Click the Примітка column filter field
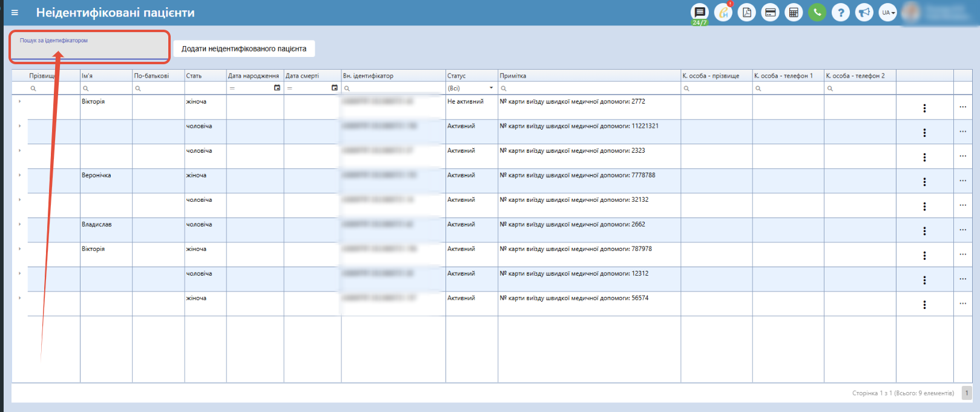Viewport: 980px width, 412px height. tap(589, 88)
